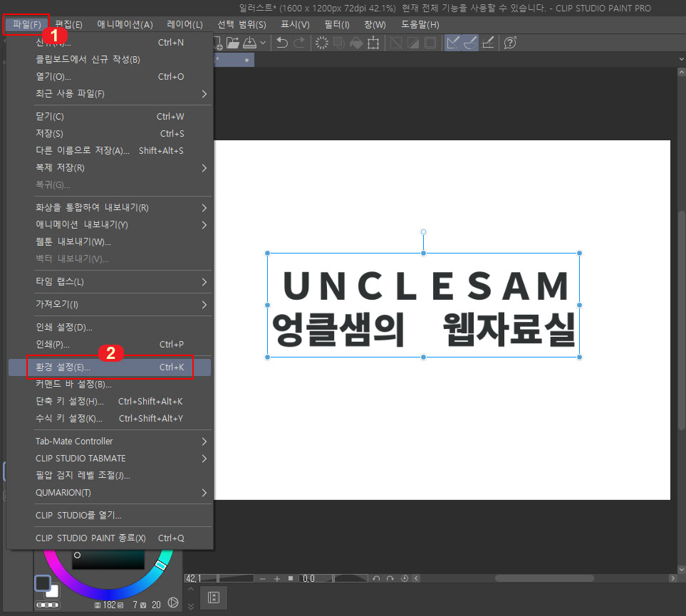Toggle Snap to Grid in the toolbar
The height and width of the screenshot is (616, 686).
pyautogui.click(x=488, y=43)
